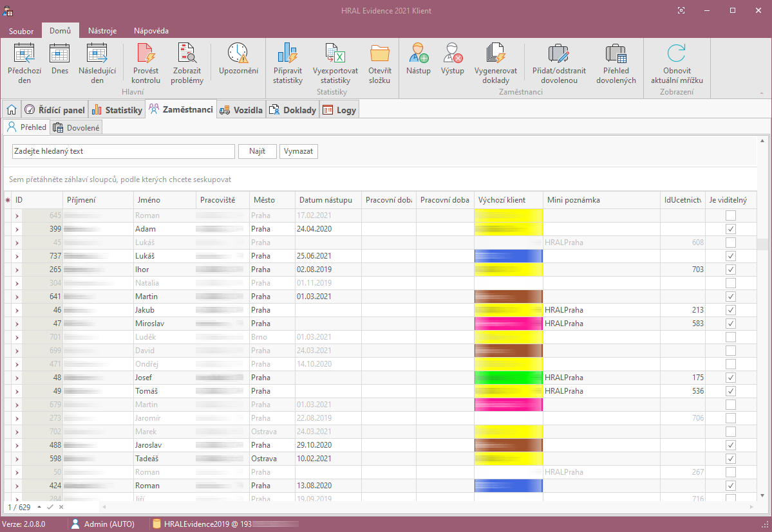Image resolution: width=772 pixels, height=532 pixels.
Task: Click HRALEvidence2019 database status icon
Action: (x=156, y=524)
